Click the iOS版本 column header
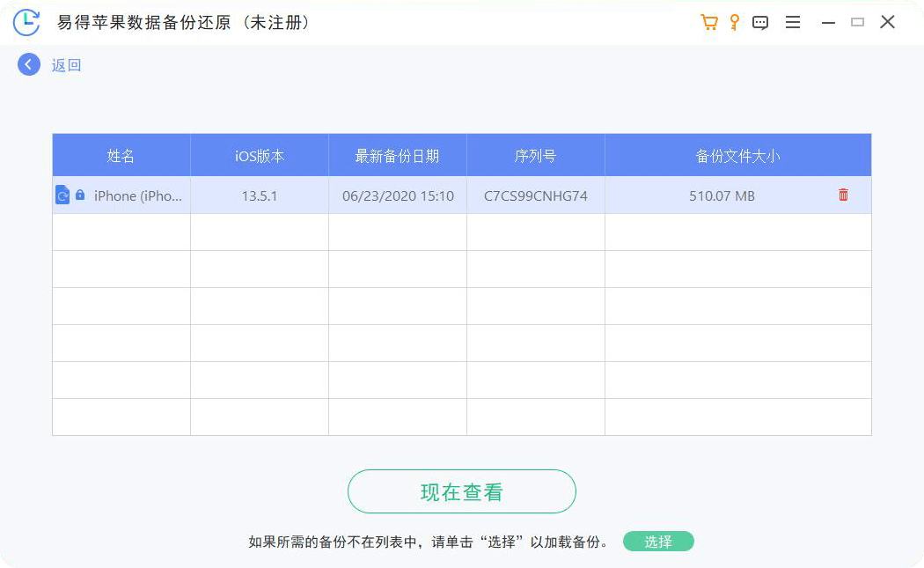The height and width of the screenshot is (568, 924). tap(260, 156)
